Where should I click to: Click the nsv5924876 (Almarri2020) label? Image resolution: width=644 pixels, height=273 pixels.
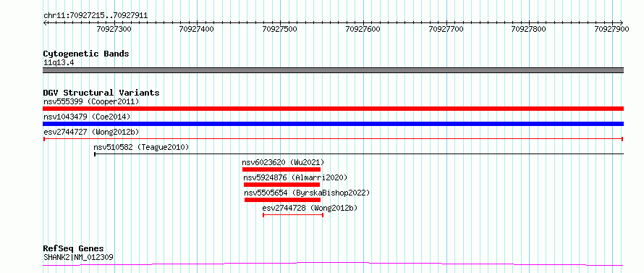click(295, 177)
